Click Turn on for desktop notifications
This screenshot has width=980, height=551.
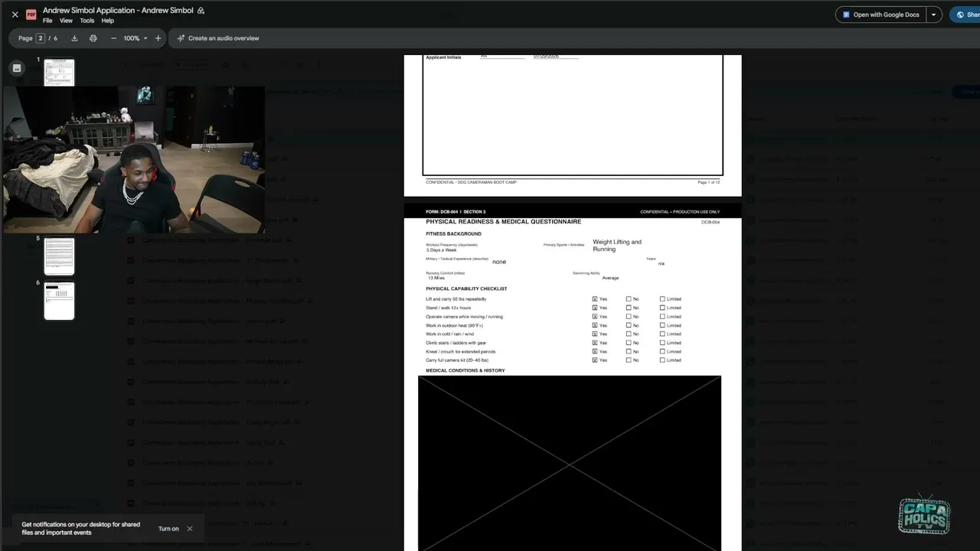(x=168, y=529)
